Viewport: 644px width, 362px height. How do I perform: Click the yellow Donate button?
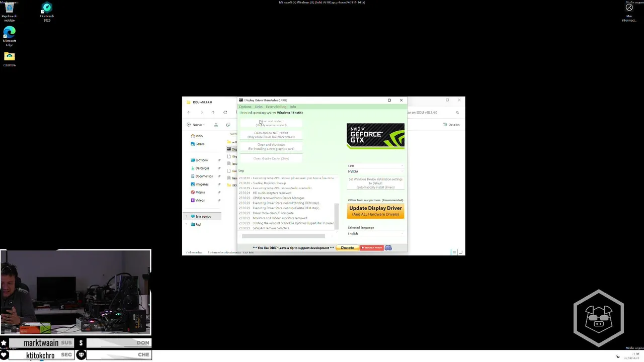point(347,248)
